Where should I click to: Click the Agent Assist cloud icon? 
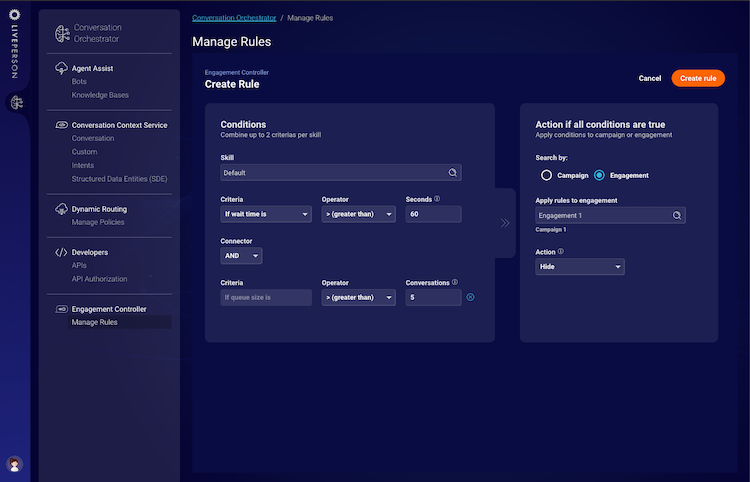click(x=61, y=68)
